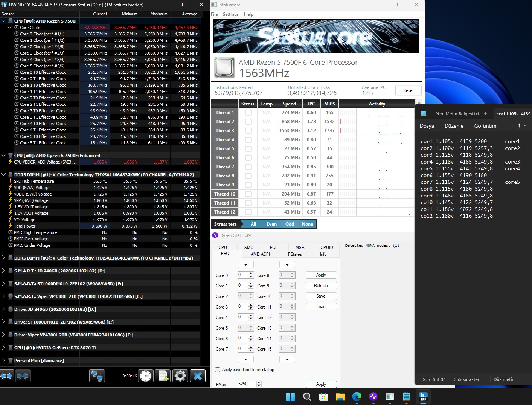Open HWiNFO remote connection monitors icon
Screen dimensions: 532x405
pyautogui.click(x=97, y=376)
